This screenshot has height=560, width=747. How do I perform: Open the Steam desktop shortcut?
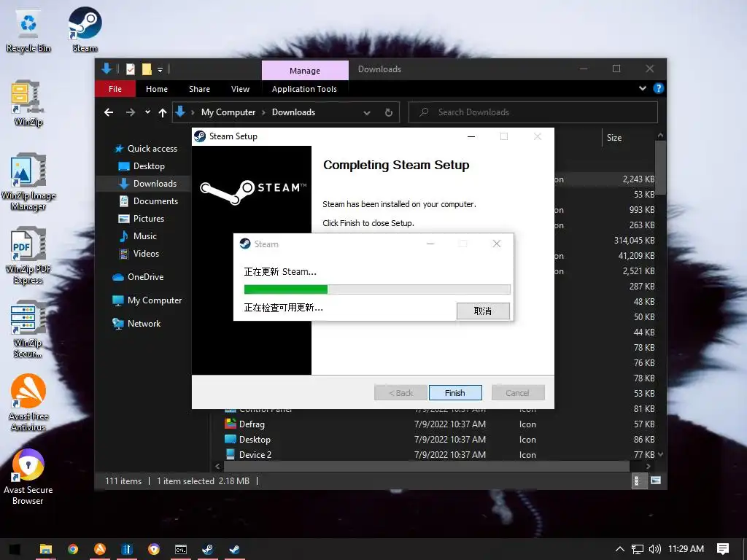click(x=85, y=29)
